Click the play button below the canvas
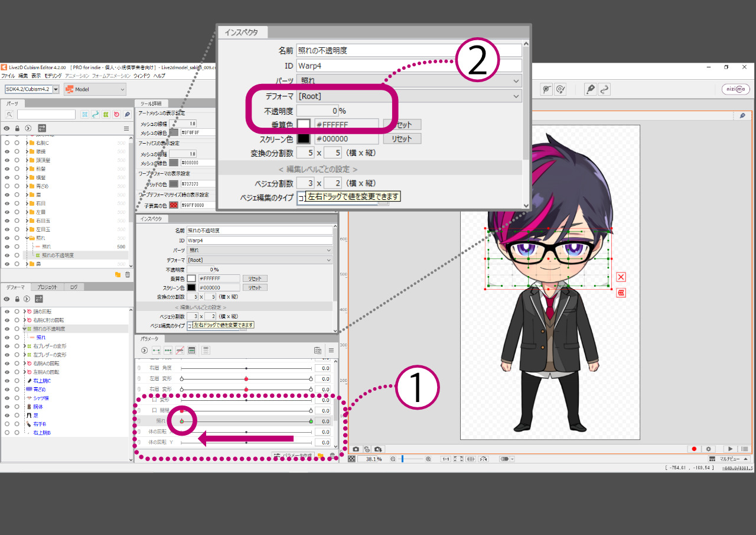Viewport: 756px width, 535px height. coord(731,449)
